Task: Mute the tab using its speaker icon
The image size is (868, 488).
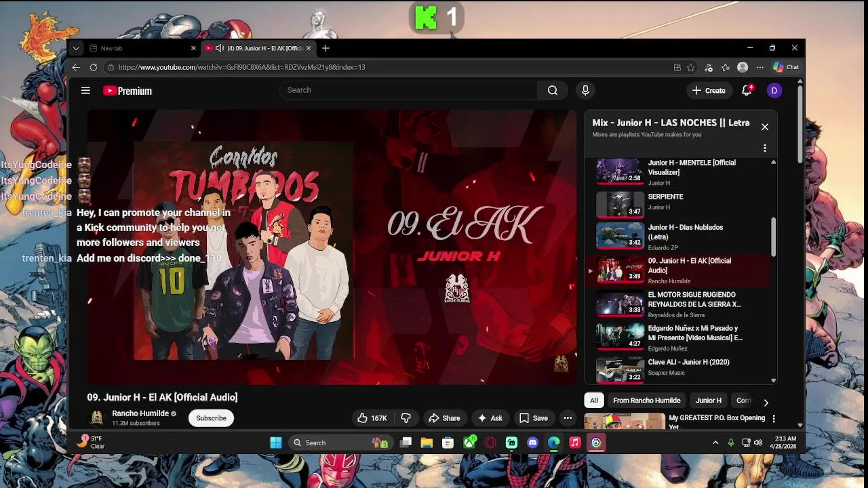Action: point(219,48)
